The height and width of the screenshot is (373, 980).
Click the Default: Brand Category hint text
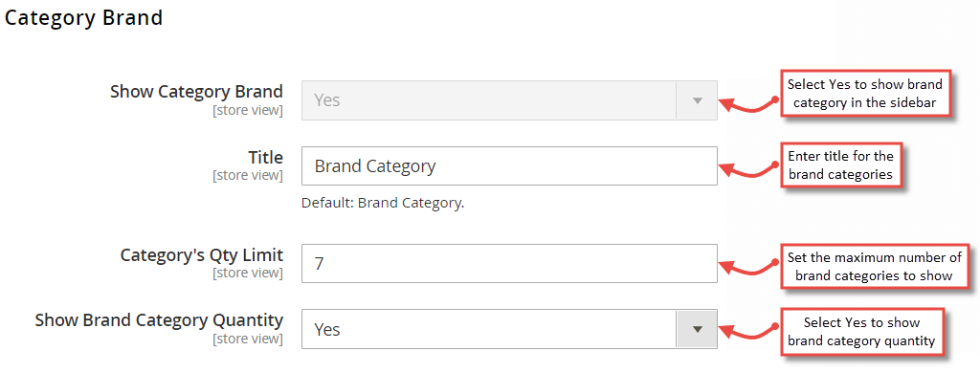[383, 204]
